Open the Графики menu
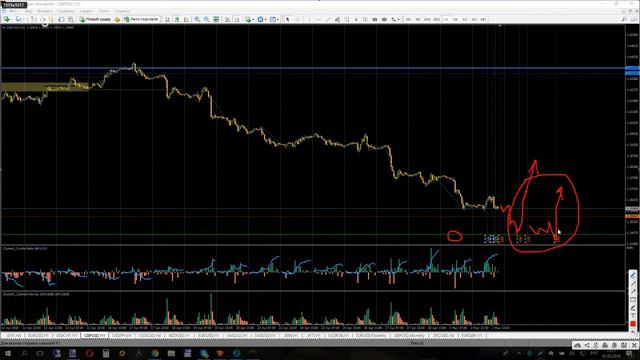Screen dimensions: 640x360 (x=65, y=11)
